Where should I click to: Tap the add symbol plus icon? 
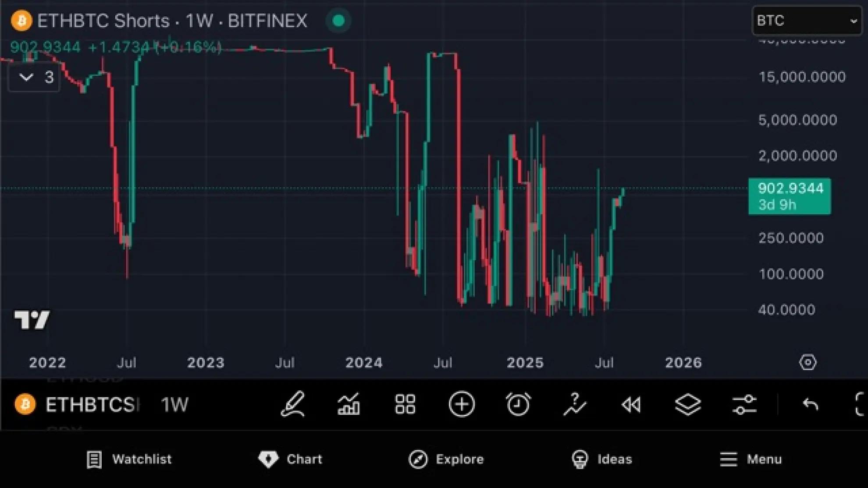click(462, 404)
